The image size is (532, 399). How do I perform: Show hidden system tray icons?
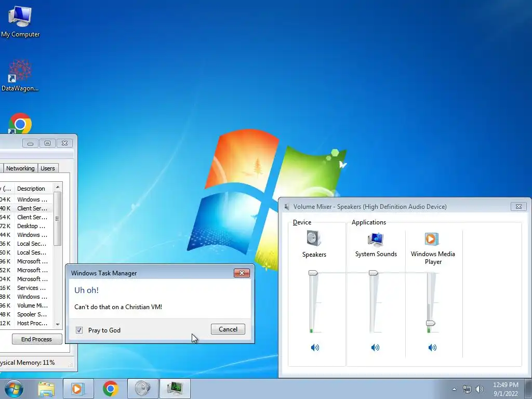[454, 389]
